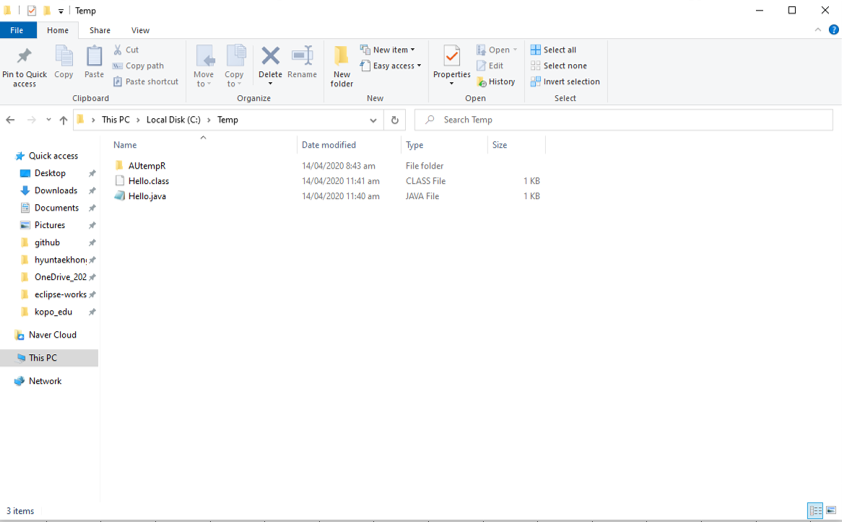
Task: Switch to details view in status bar
Action: 815,511
